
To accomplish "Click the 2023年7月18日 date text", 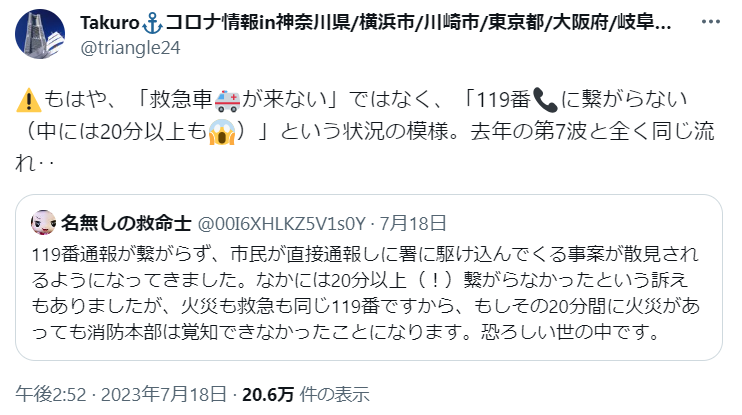I will point(164,394).
